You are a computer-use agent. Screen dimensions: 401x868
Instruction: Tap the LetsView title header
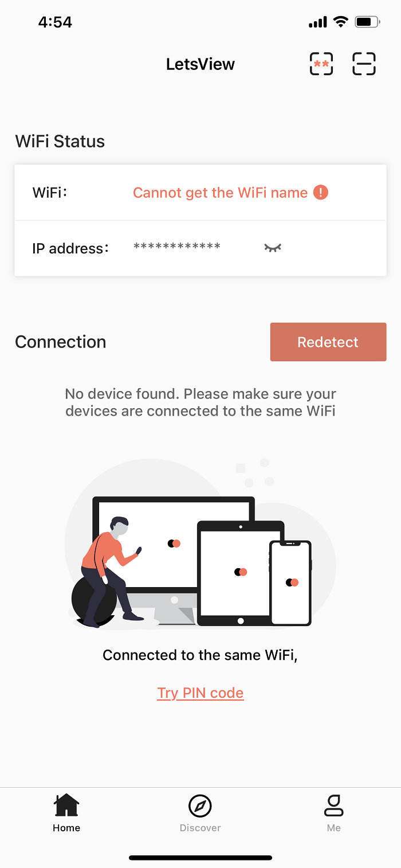200,64
